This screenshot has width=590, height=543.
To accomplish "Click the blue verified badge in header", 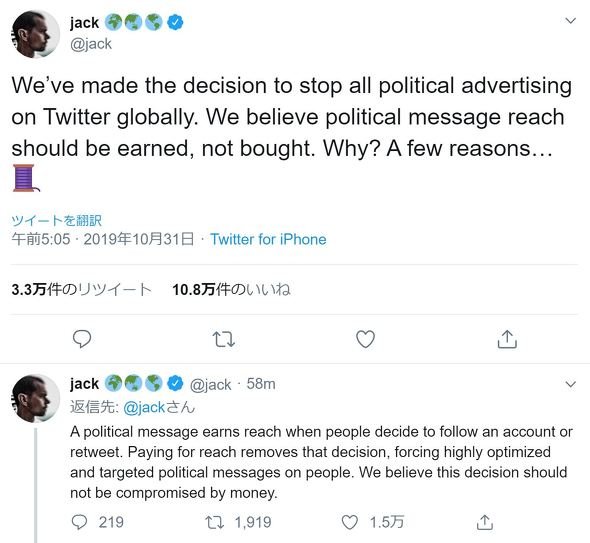I will coord(175,23).
